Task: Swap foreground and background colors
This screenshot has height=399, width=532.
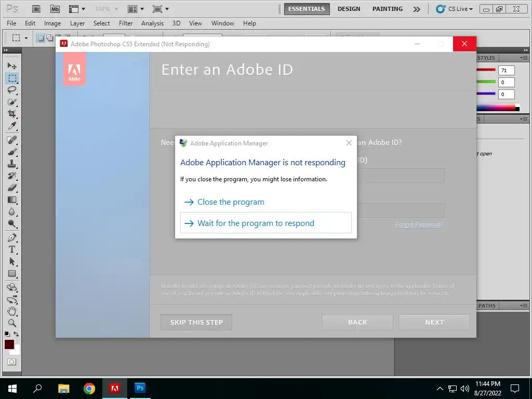Action: 16,334
